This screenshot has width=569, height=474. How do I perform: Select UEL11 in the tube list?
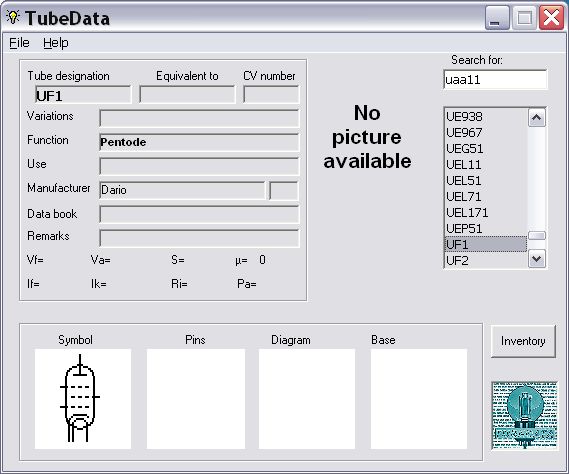pyautogui.click(x=486, y=165)
